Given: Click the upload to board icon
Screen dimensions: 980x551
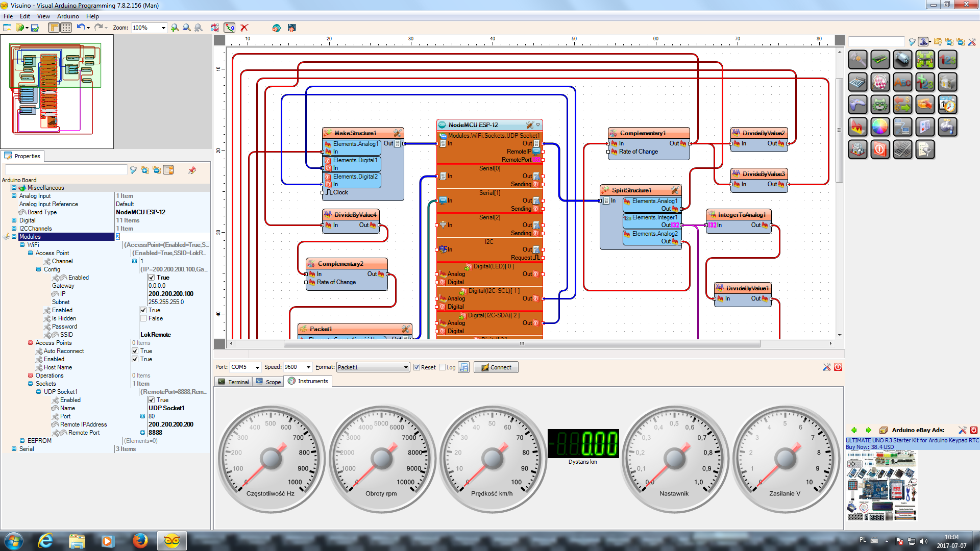Looking at the screenshot, I should pyautogui.click(x=291, y=28).
